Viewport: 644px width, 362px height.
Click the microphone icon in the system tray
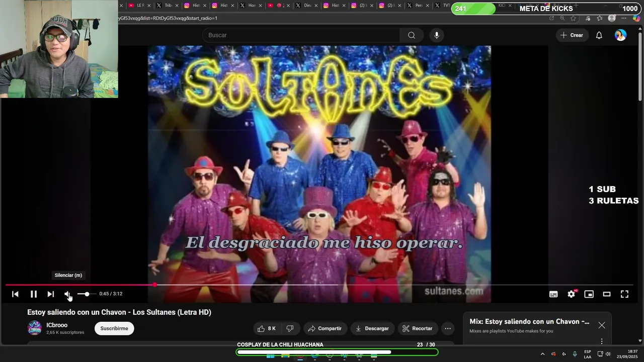(x=575, y=354)
